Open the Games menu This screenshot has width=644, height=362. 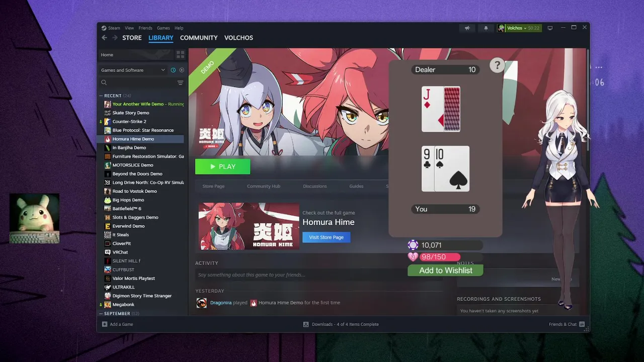163,28
